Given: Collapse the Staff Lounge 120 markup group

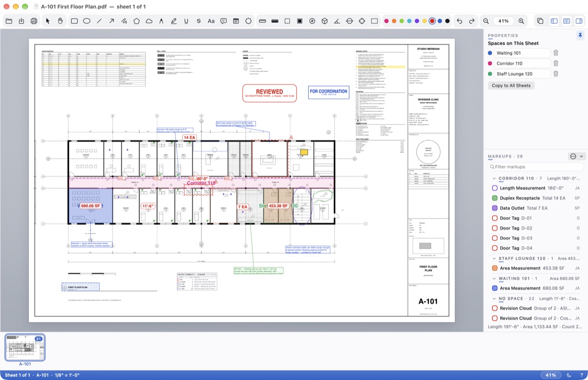Looking at the screenshot, I should [494, 259].
